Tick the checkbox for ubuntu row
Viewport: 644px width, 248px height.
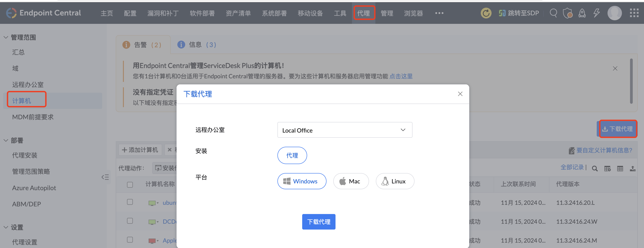pyautogui.click(x=130, y=202)
